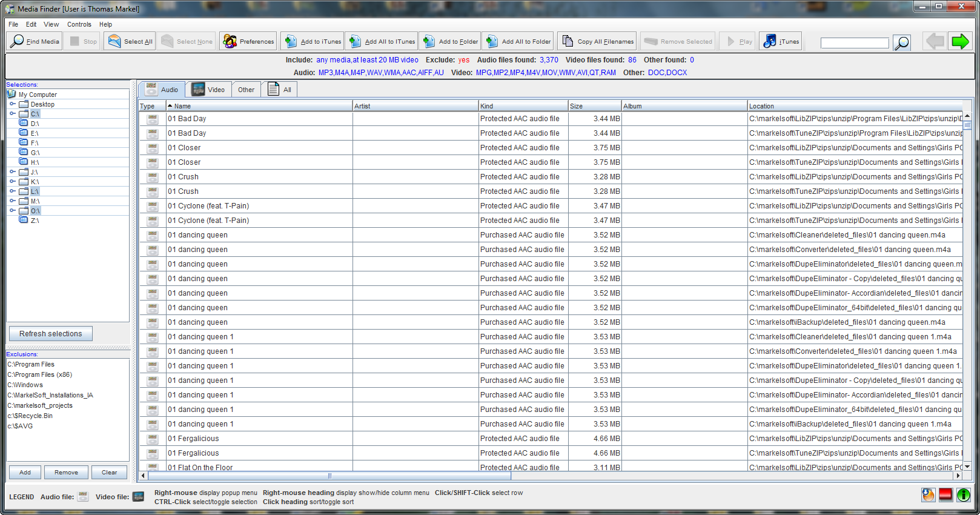Click the red square status-bar button

click(945, 495)
